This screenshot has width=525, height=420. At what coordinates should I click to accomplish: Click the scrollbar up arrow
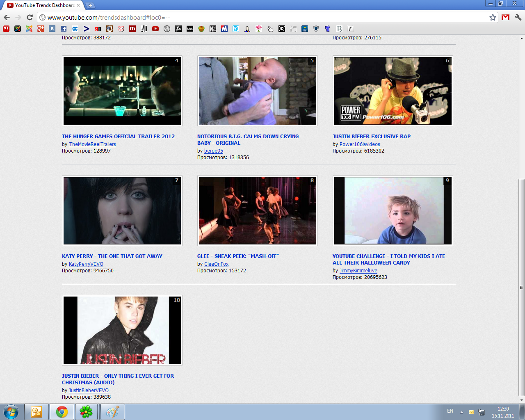pyautogui.click(x=521, y=39)
